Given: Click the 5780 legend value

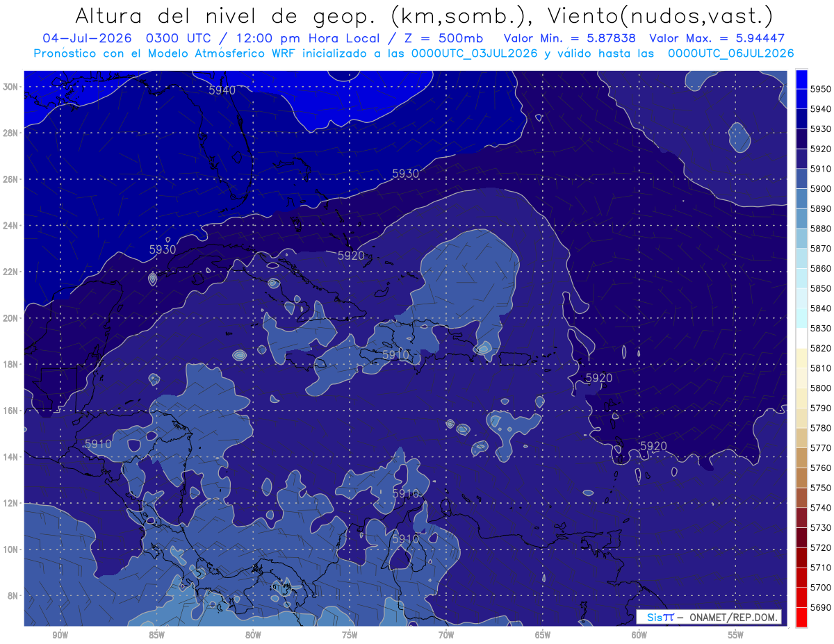Looking at the screenshot, I should point(821,428).
